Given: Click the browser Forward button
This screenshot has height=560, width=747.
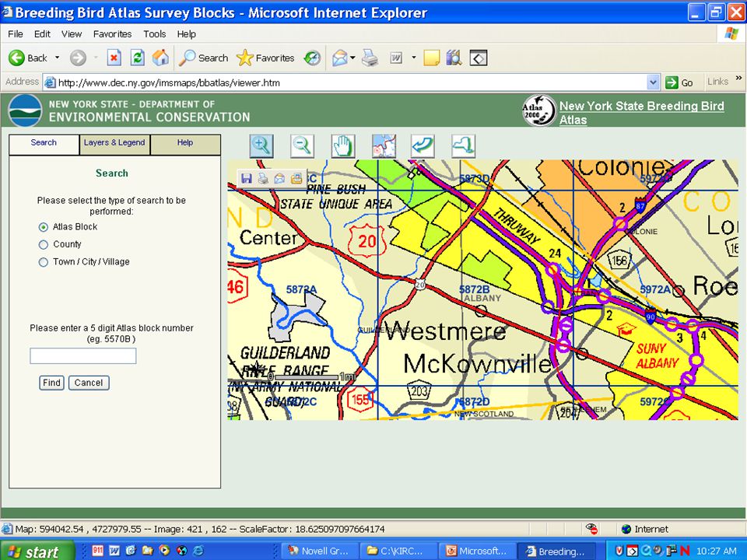Looking at the screenshot, I should pos(78,58).
